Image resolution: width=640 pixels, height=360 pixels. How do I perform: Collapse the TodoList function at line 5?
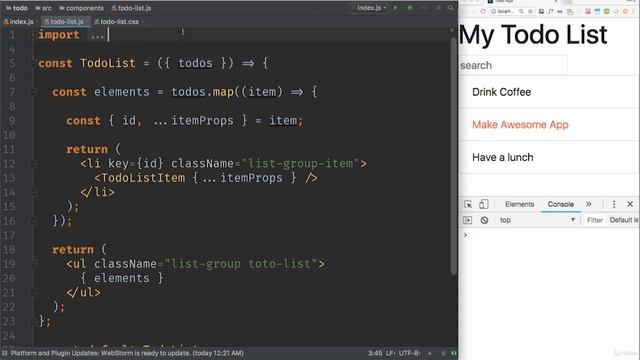(33, 63)
